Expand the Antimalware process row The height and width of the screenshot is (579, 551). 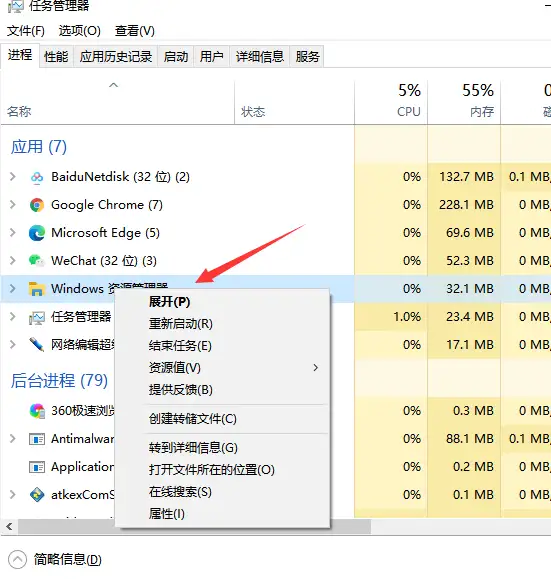[13, 439]
